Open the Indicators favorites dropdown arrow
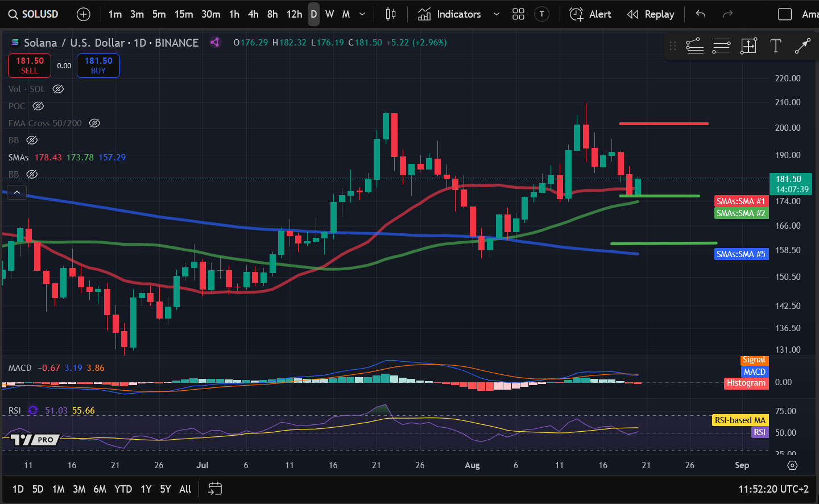 click(x=496, y=14)
